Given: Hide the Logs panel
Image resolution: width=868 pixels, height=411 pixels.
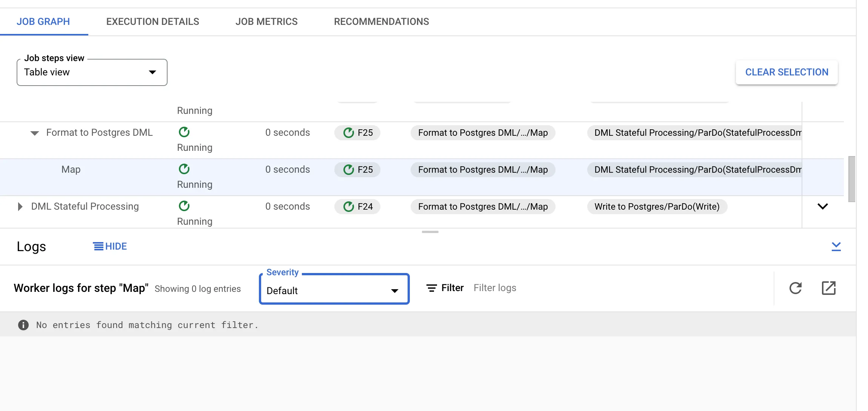Looking at the screenshot, I should click(110, 247).
